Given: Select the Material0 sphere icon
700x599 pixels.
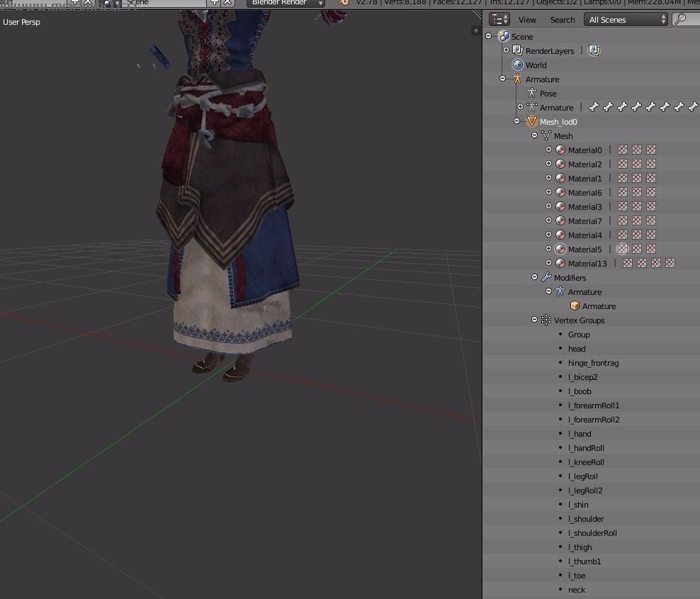Looking at the screenshot, I should pyautogui.click(x=560, y=150).
